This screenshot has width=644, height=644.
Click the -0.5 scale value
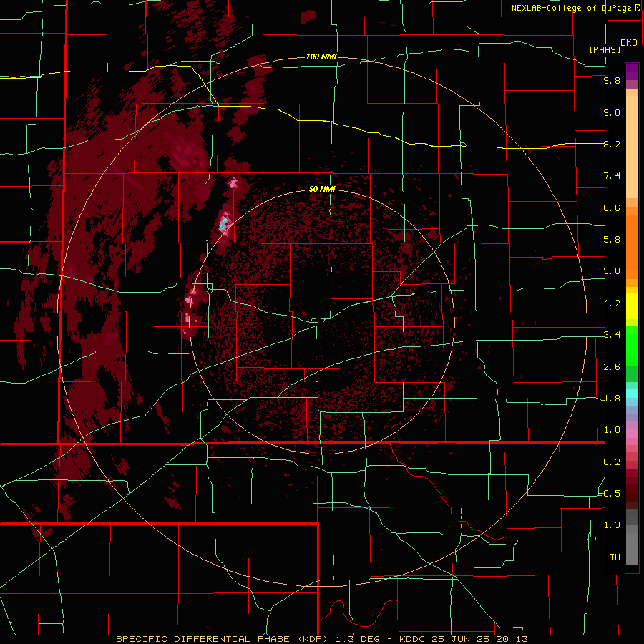(x=610, y=494)
